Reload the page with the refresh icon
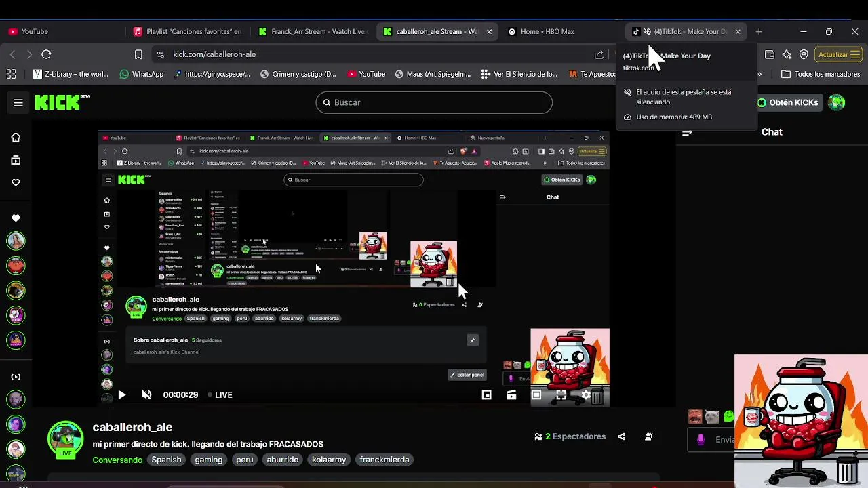Viewport: 868px width, 488px height. point(46,54)
